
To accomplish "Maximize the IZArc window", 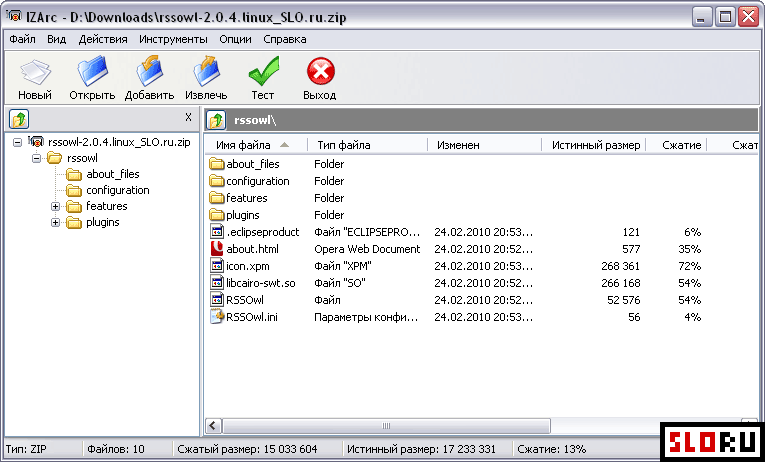I will coord(725,18).
